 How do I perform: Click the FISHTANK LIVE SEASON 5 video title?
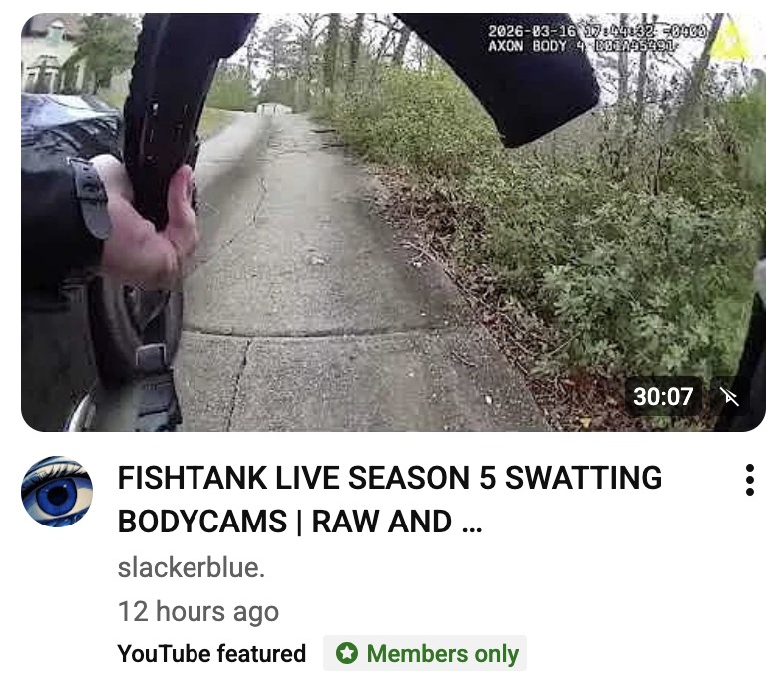pos(389,499)
